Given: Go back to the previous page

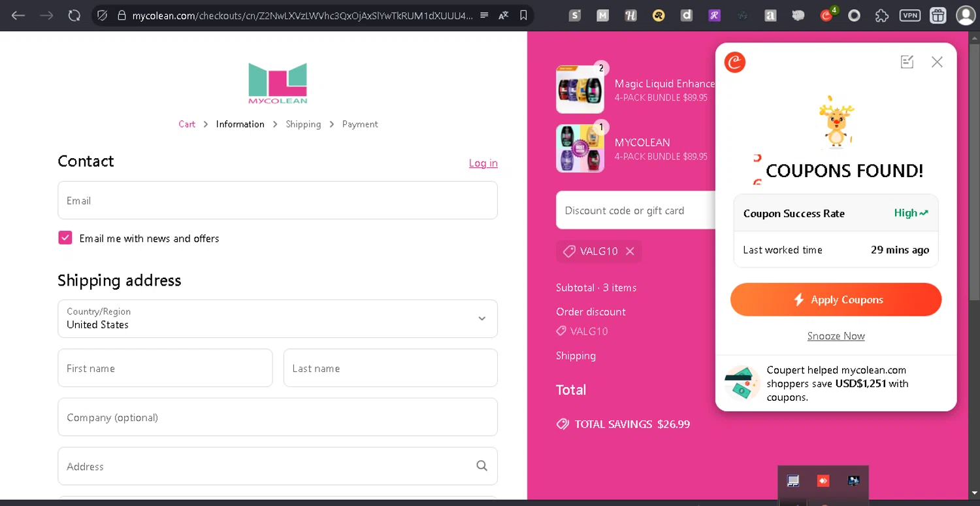Looking at the screenshot, I should point(18,15).
